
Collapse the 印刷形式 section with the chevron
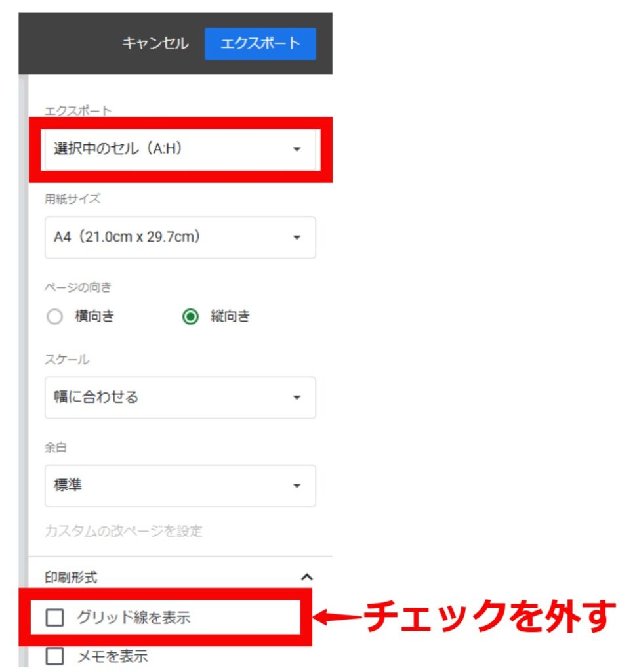tap(306, 577)
